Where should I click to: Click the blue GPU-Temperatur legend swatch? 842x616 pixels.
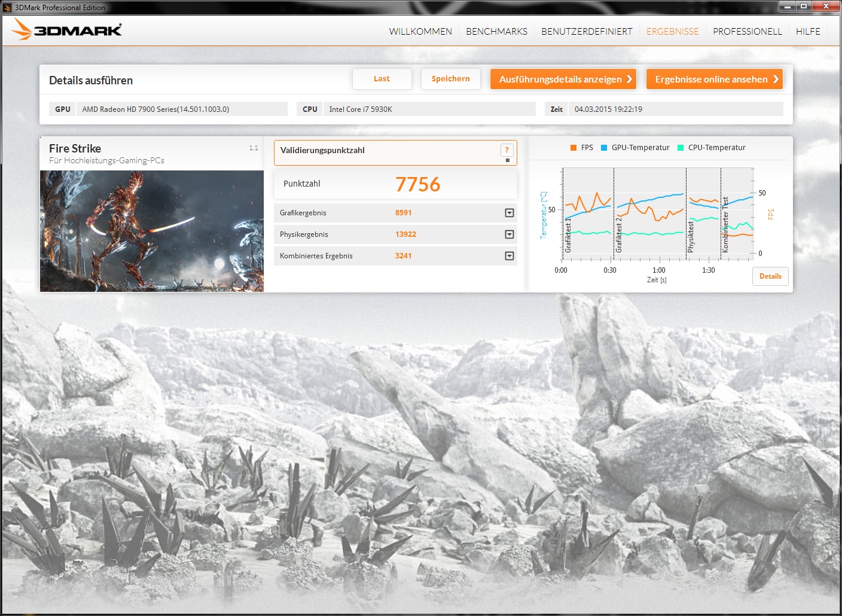tap(604, 148)
